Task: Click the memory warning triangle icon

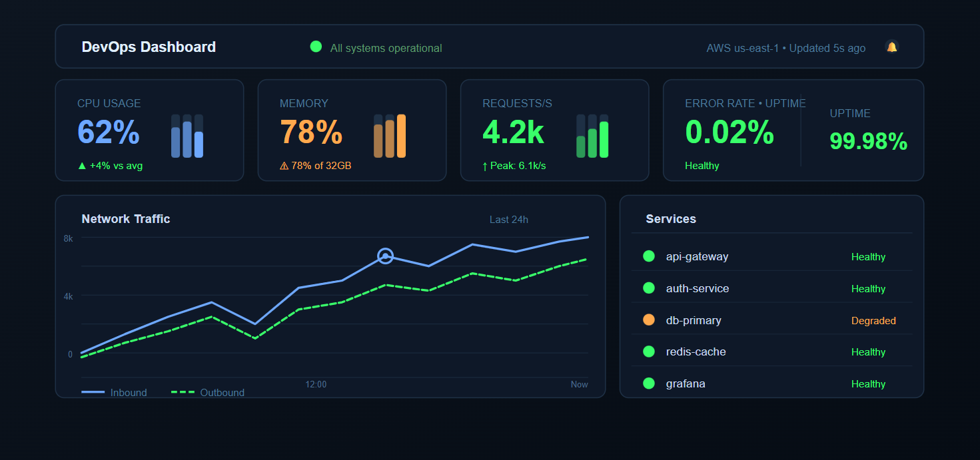Action: 284,166
